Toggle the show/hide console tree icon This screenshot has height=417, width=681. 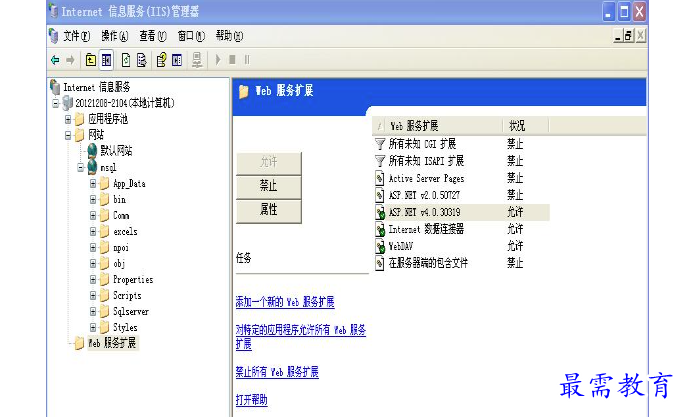coord(106,60)
